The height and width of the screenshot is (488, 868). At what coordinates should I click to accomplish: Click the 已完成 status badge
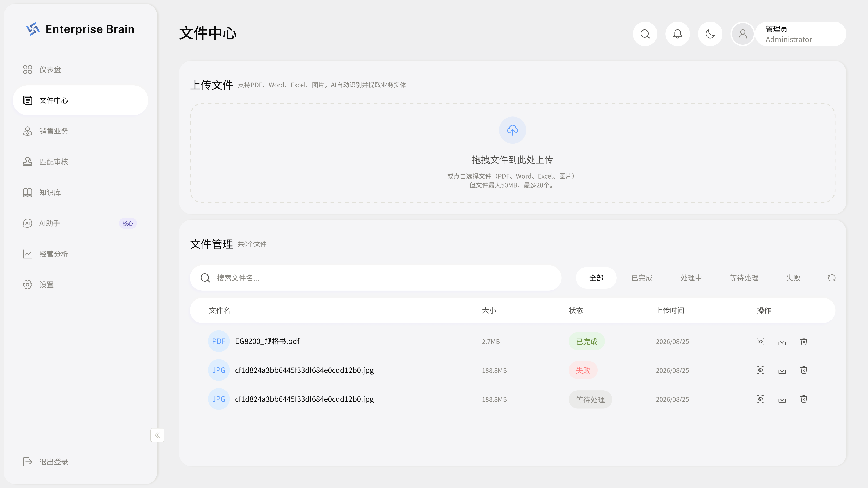pyautogui.click(x=587, y=341)
